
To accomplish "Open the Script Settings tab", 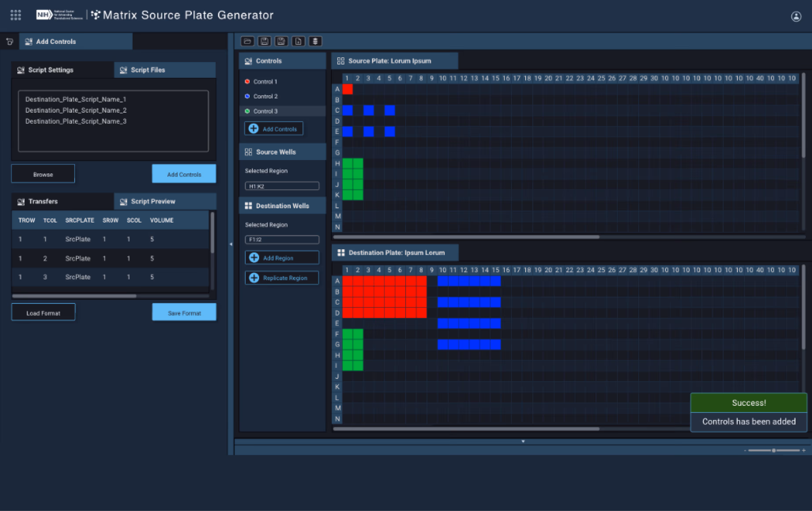I will click(x=63, y=70).
